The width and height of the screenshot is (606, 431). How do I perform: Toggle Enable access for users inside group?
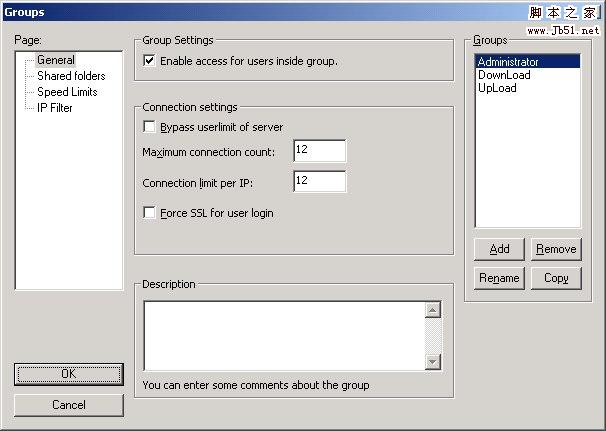(150, 61)
